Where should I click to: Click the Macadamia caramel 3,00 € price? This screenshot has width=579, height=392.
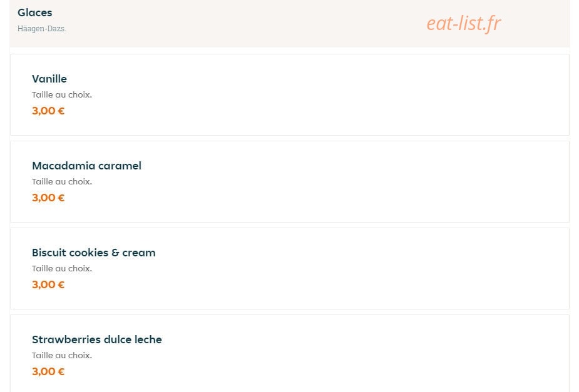pyautogui.click(x=48, y=198)
